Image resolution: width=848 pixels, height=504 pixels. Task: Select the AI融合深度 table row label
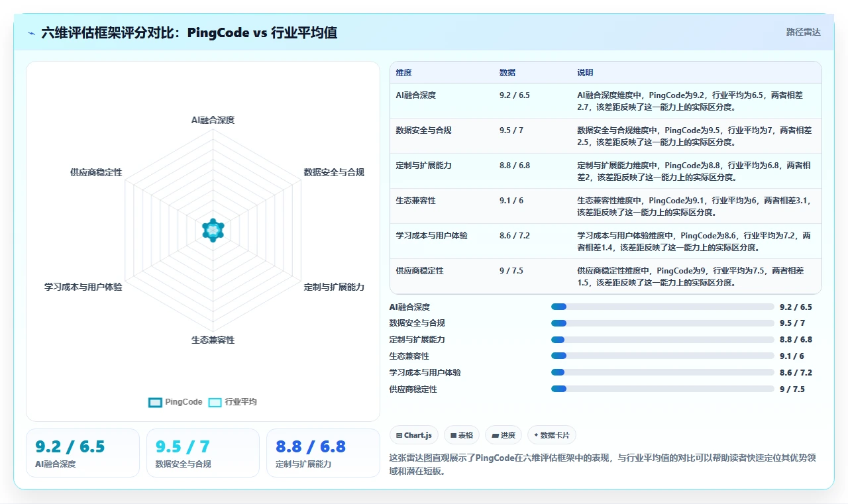(x=416, y=95)
